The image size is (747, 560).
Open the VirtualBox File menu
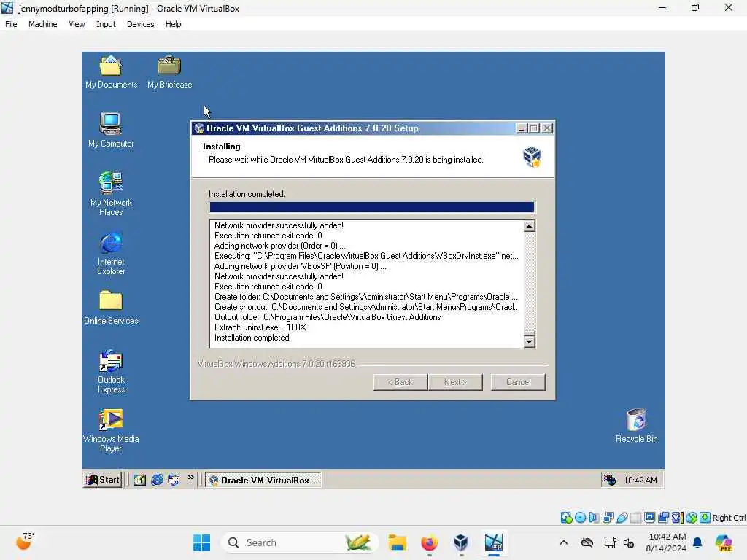coord(11,24)
